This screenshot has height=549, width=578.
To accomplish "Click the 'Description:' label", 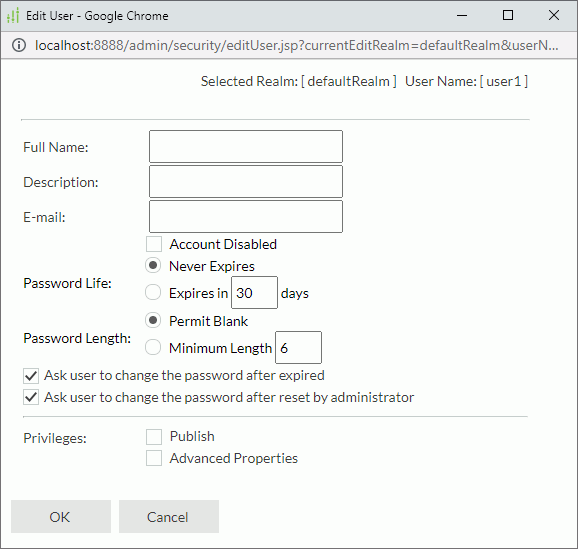I will point(61,182).
